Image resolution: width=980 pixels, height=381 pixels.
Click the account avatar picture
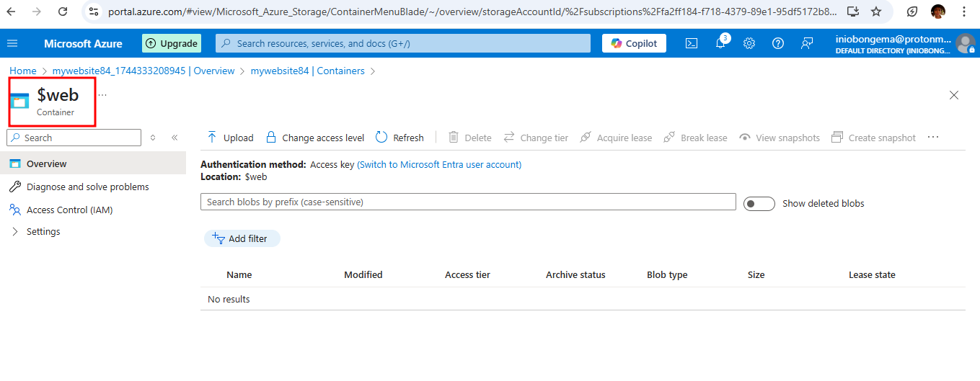[x=966, y=43]
